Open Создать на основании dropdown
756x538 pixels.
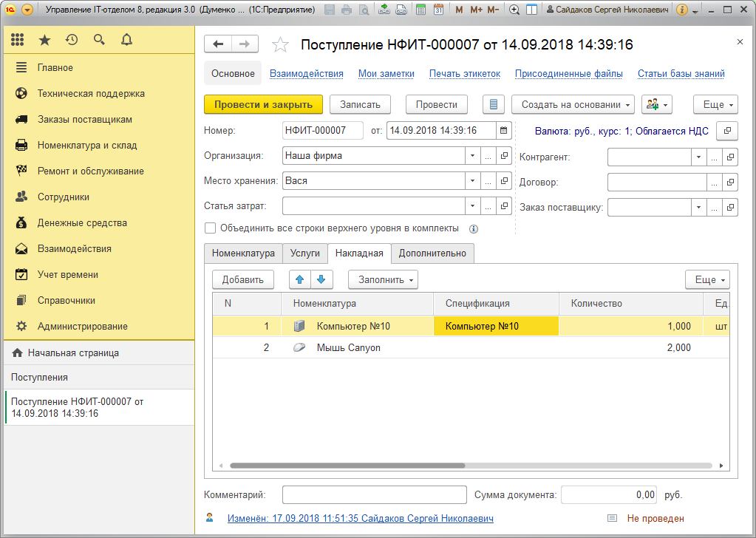click(x=573, y=105)
